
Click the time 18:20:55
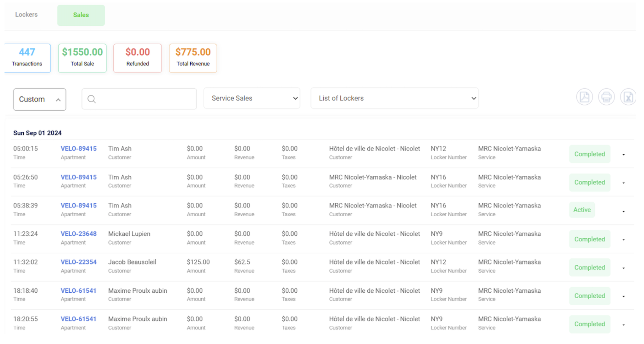pyautogui.click(x=25, y=319)
